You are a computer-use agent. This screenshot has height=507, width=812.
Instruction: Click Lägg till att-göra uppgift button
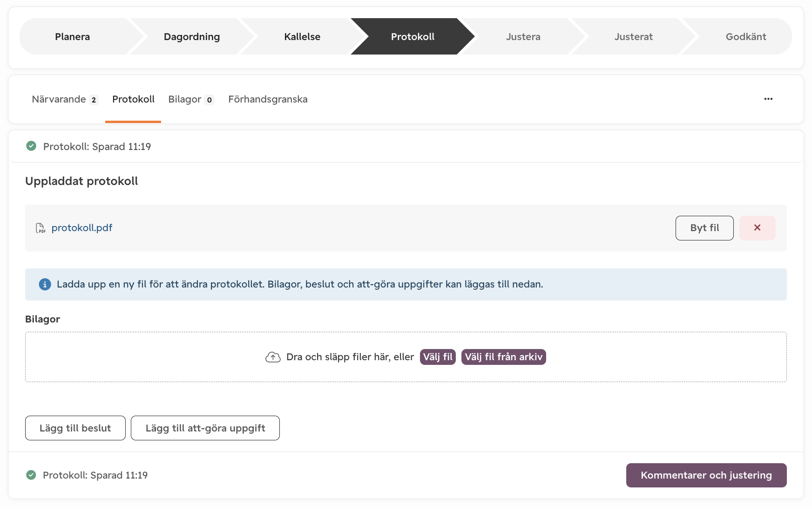(x=205, y=428)
